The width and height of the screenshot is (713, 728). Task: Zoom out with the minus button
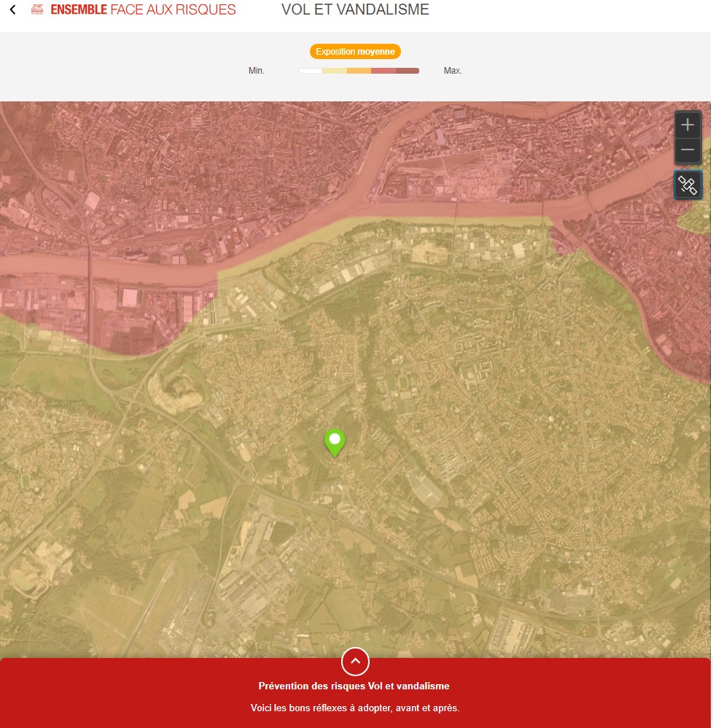click(687, 150)
